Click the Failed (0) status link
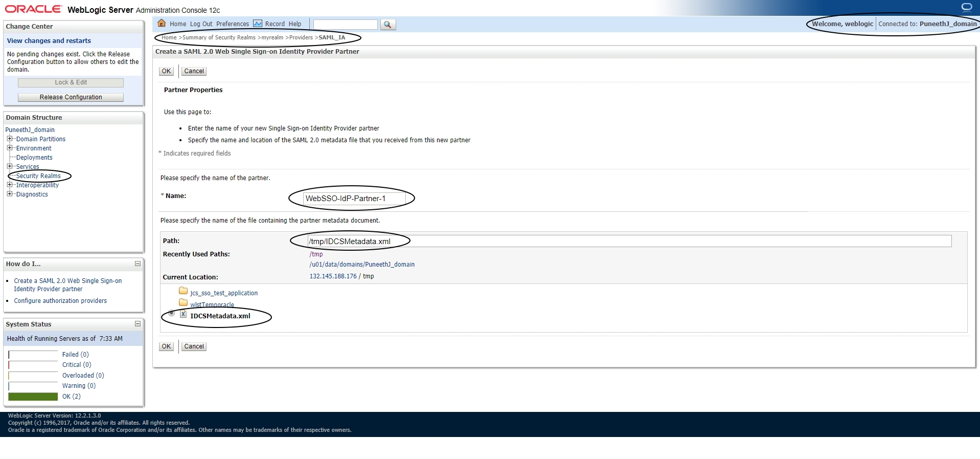 76,355
